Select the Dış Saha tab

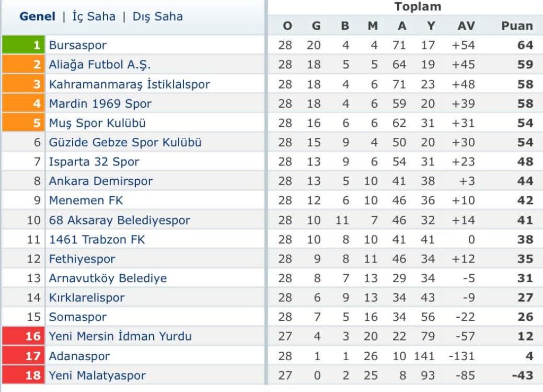tap(157, 16)
